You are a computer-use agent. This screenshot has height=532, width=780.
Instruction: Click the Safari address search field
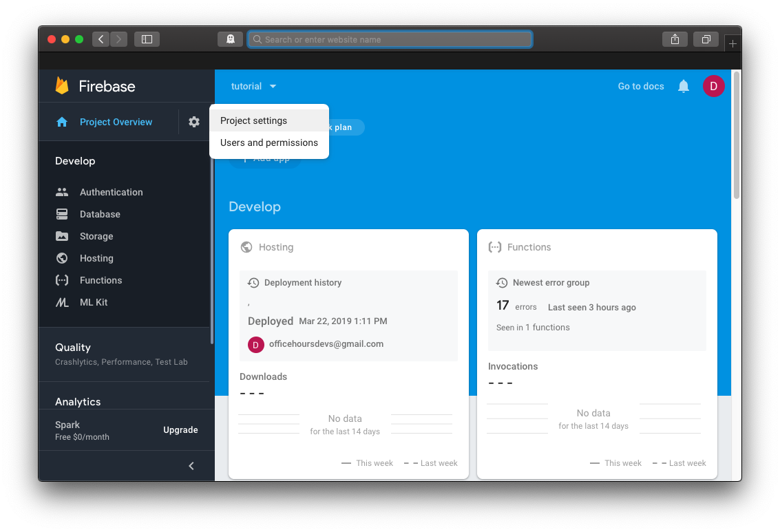coord(390,39)
